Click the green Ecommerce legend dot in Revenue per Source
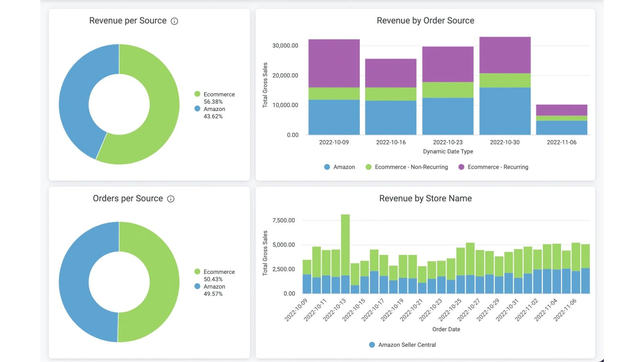644x362 pixels. pos(197,94)
